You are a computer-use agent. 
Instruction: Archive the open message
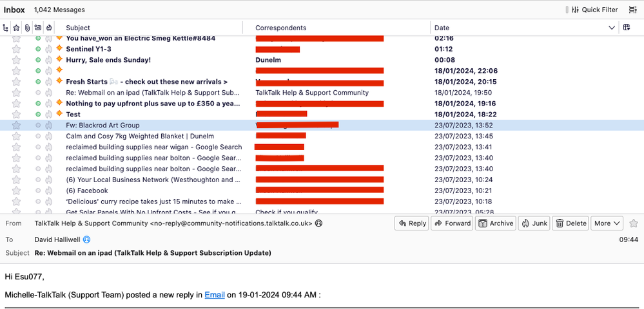click(x=496, y=223)
